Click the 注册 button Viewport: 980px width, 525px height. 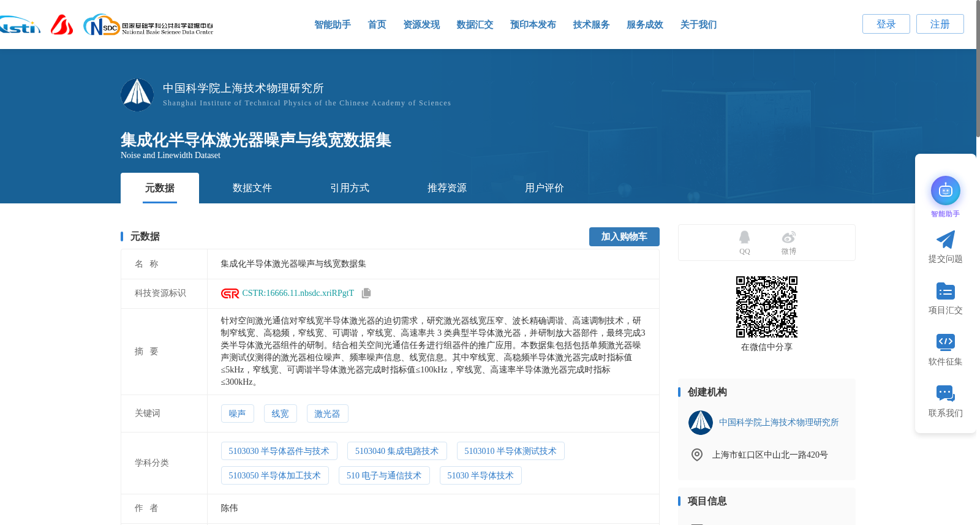click(x=940, y=24)
